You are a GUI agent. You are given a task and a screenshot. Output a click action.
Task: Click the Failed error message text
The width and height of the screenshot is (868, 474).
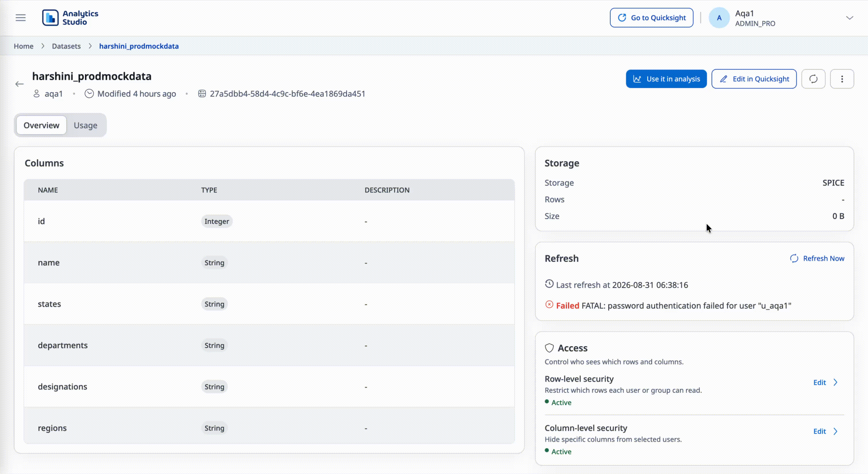[686, 306]
